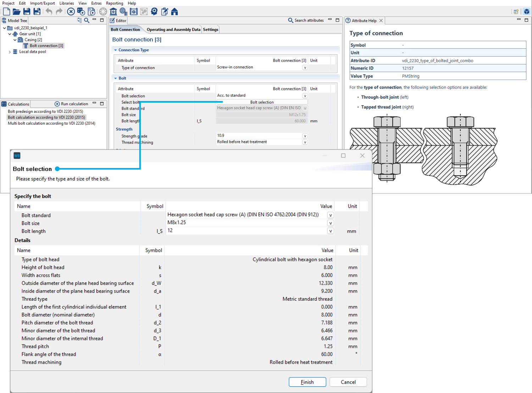Click the Finish button
Viewport: 532px width, 393px height.
[x=307, y=382]
